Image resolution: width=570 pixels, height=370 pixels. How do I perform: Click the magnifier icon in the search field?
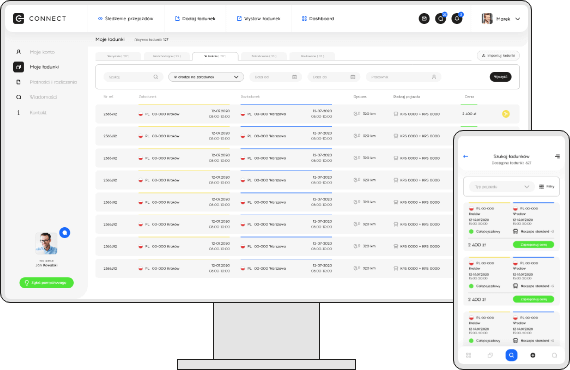pos(156,77)
